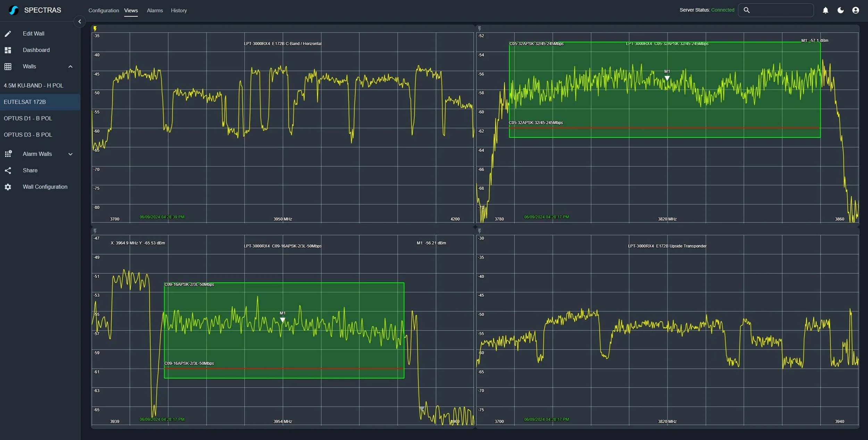The height and width of the screenshot is (440, 868).
Task: Open the History tab
Action: coord(179,11)
